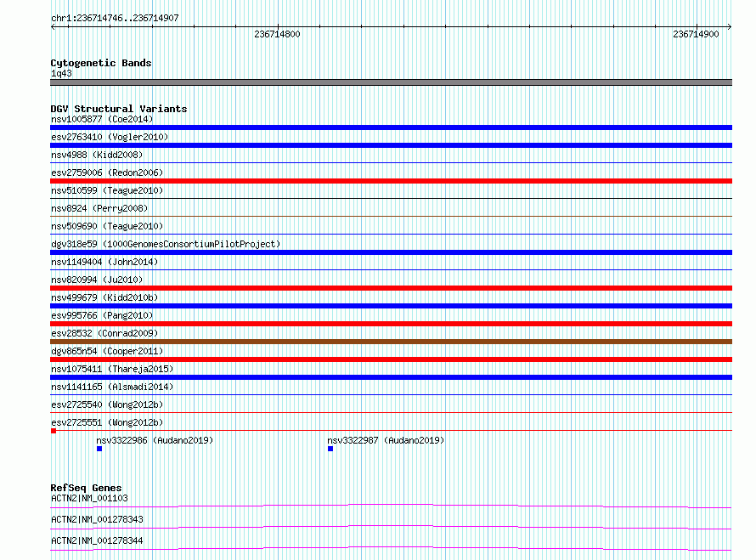This screenshot has width=756, height=560.
Task: Open dgv318e59 1000GenomesConsortiumPilotProject variant
Action: 166,244
